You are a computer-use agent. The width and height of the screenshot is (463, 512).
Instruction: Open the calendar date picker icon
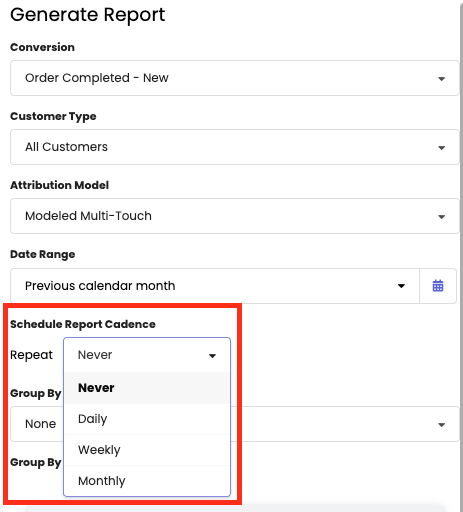click(x=438, y=286)
